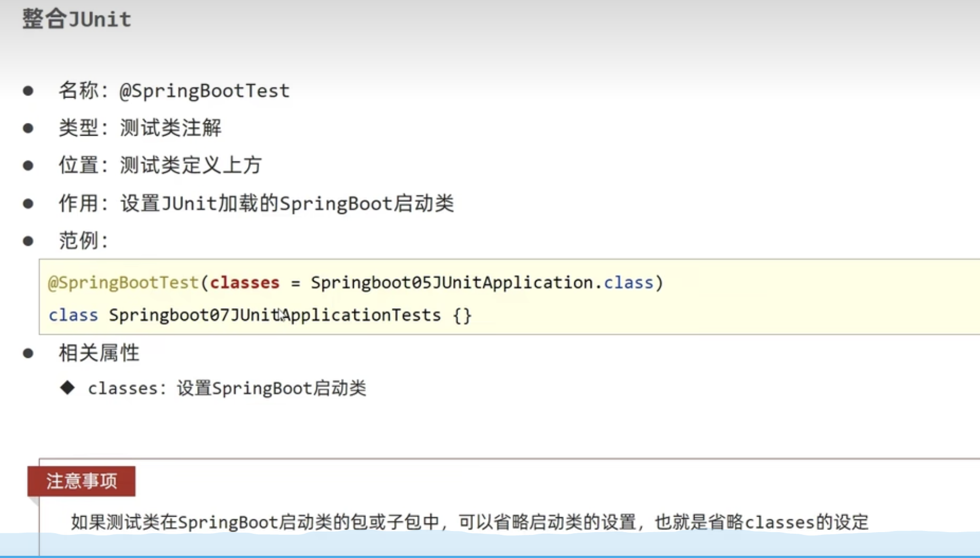The height and width of the screenshot is (558, 980).
Task: Click the bullet dot before 范例
Action: [x=28, y=241]
